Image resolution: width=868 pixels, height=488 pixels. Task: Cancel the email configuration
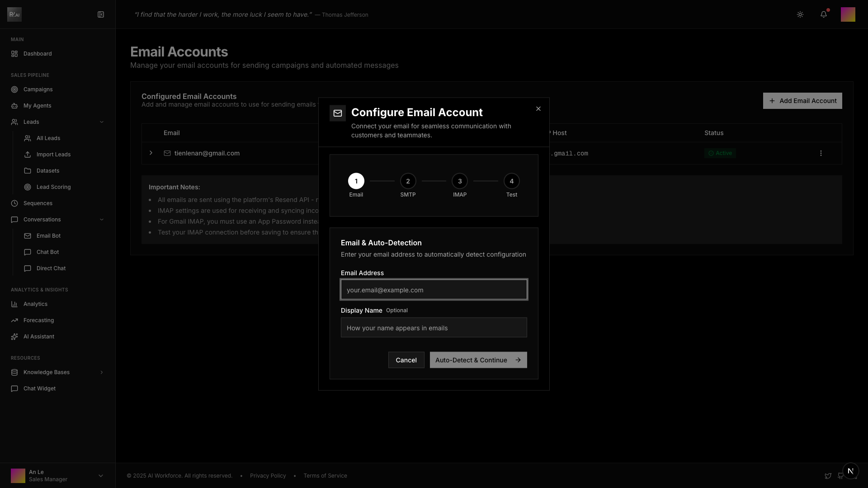click(406, 360)
